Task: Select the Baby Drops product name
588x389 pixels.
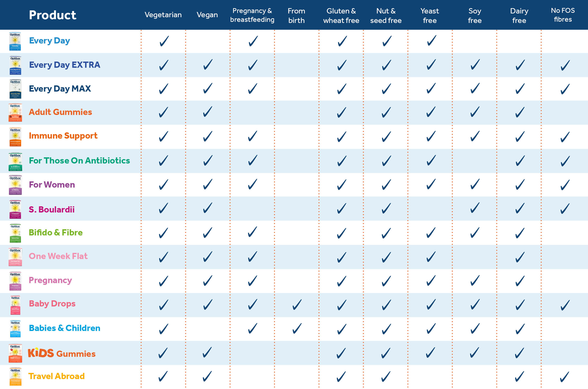Action: coord(52,304)
